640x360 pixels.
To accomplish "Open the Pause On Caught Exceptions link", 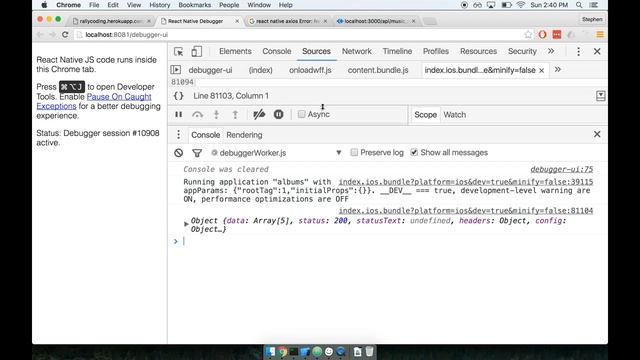I will point(94,101).
